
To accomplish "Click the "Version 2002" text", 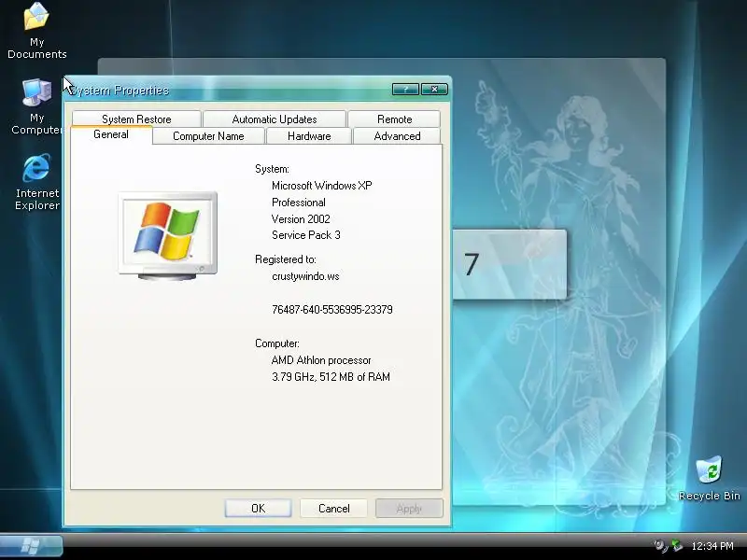I will 301,219.
